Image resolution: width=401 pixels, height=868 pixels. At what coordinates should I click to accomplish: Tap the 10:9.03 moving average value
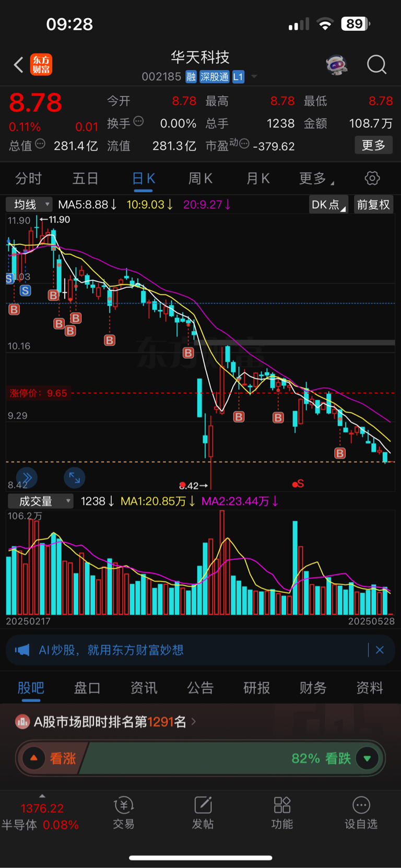pos(150,205)
